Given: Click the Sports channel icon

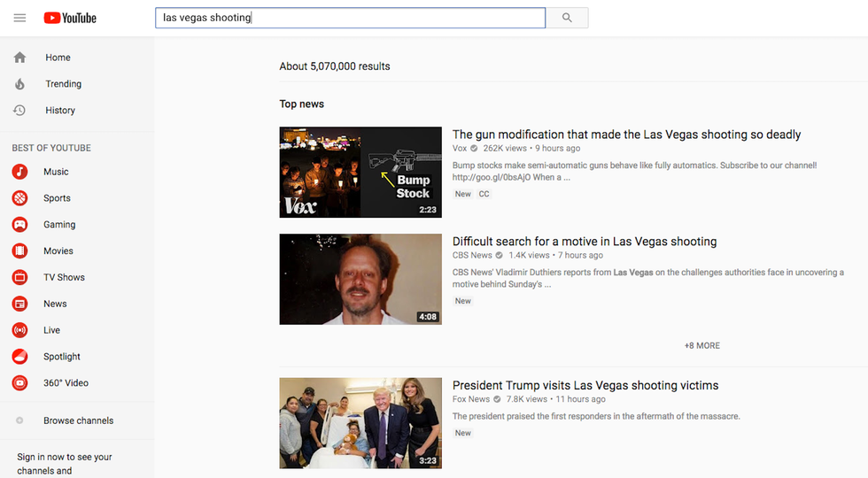Looking at the screenshot, I should (19, 198).
